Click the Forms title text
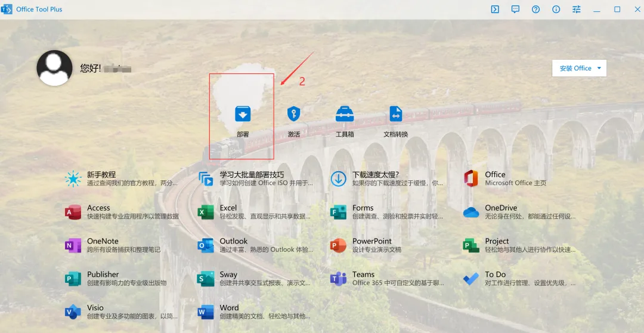Screen dimensions: 644x333 coord(363,208)
